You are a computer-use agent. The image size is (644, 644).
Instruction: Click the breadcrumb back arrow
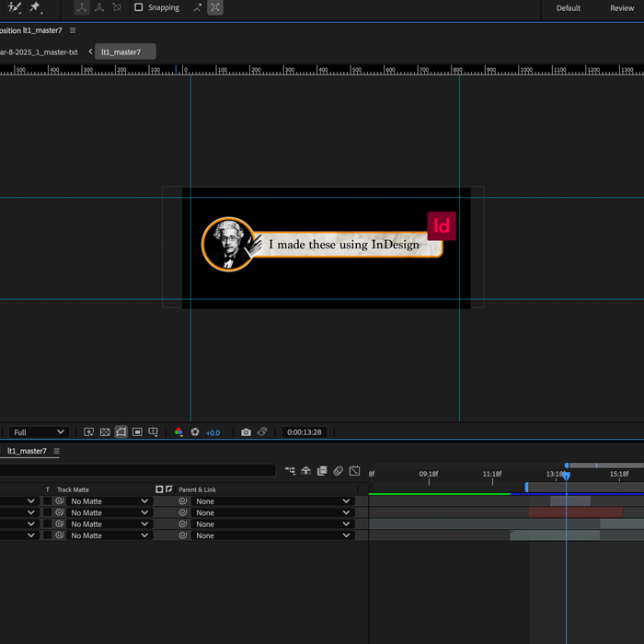click(x=90, y=52)
